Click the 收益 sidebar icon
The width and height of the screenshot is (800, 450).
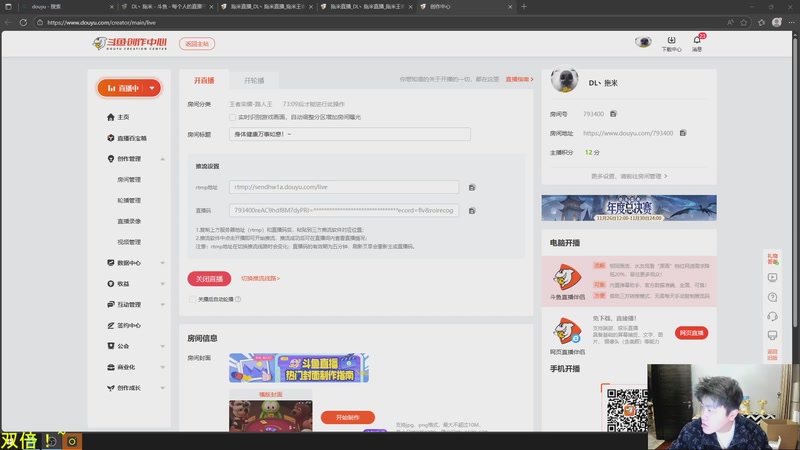click(111, 284)
